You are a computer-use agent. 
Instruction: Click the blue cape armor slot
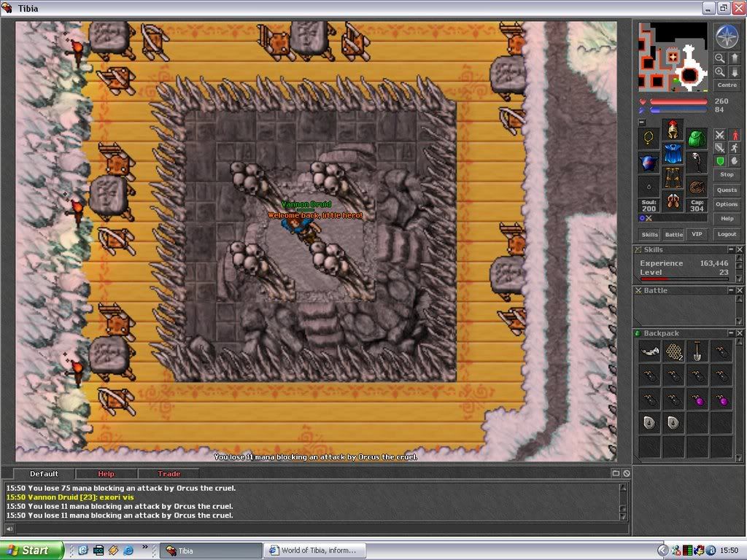673,153
